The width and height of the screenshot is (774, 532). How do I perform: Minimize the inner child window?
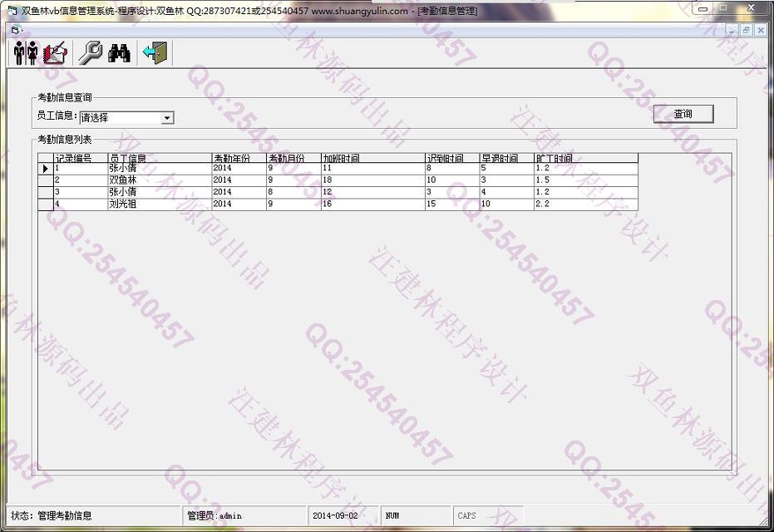point(732,31)
